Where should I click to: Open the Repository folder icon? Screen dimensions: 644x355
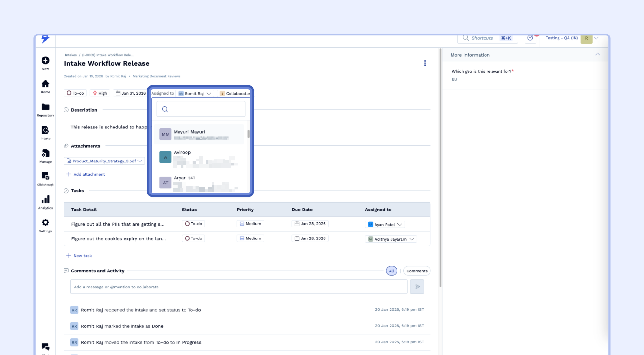[x=45, y=107]
